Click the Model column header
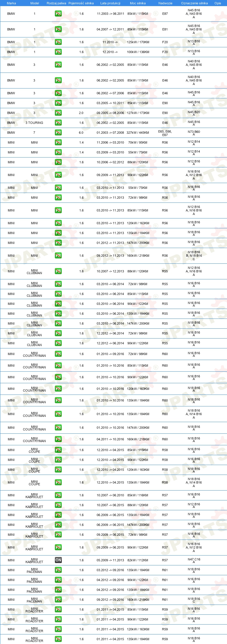Viewport: 227px width, 644px height. tap(35, 3)
